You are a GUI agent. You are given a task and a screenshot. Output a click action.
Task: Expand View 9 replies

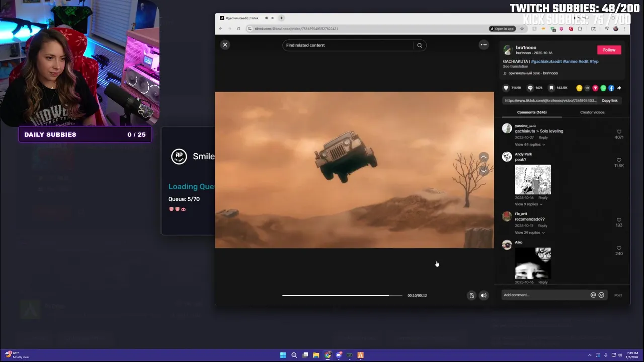(529, 204)
